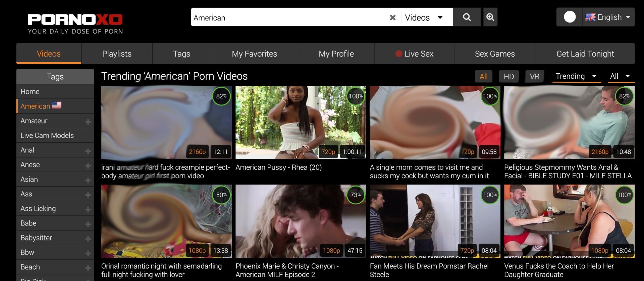Open the Sex Games tab
This screenshot has height=281, width=644.
point(495,54)
